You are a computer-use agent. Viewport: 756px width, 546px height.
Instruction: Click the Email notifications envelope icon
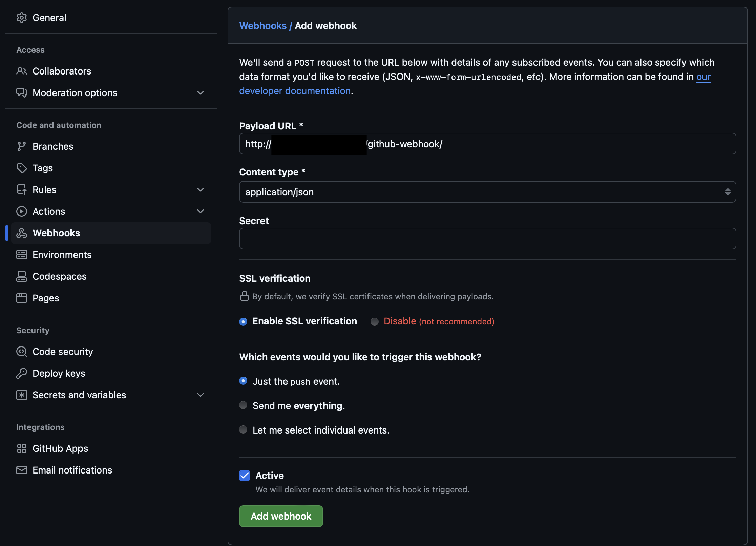tap(22, 470)
